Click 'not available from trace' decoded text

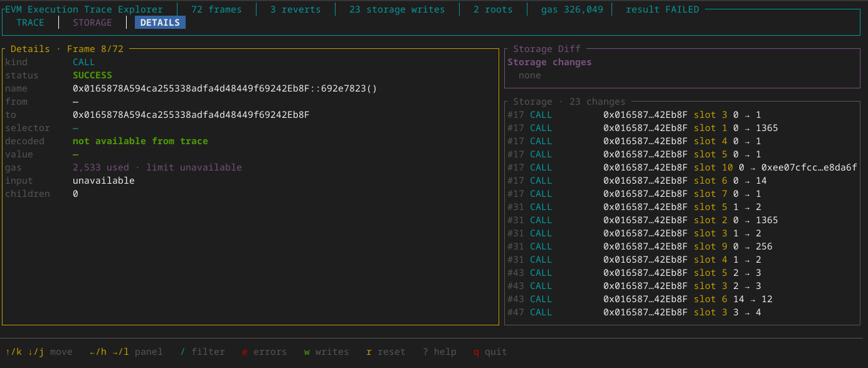pos(140,141)
